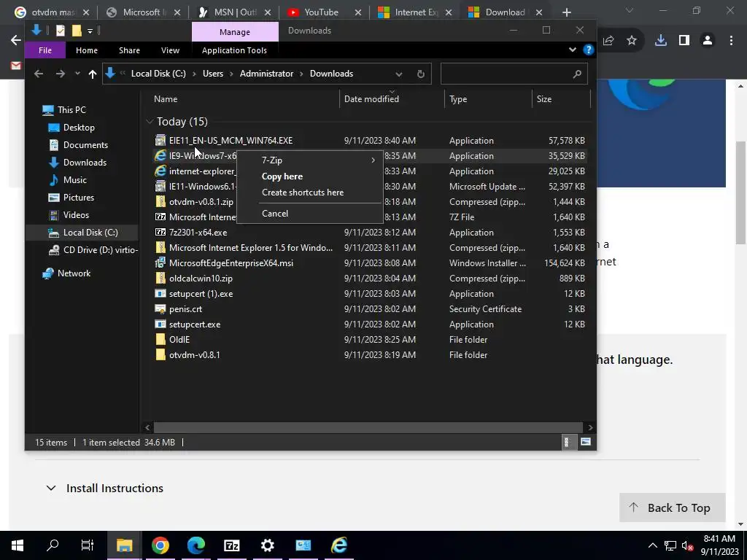This screenshot has height=560, width=747.
Task: Open Chrome three-dot menu
Action: [731, 41]
